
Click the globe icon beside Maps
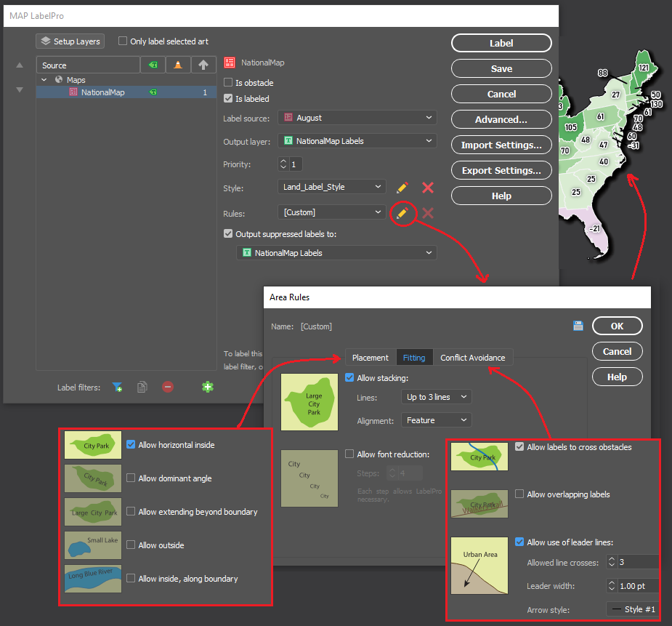click(x=59, y=80)
